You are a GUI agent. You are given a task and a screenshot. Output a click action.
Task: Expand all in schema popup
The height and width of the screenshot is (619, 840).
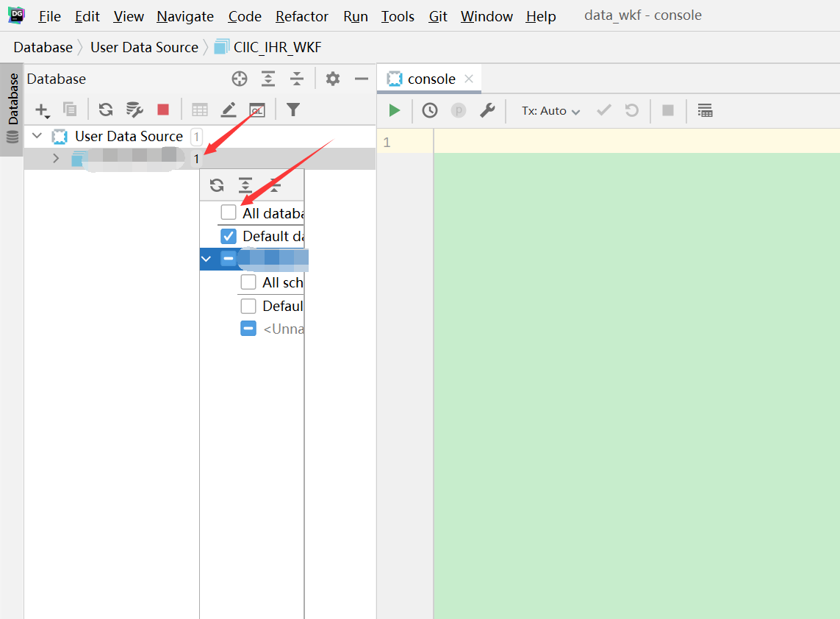coord(245,185)
